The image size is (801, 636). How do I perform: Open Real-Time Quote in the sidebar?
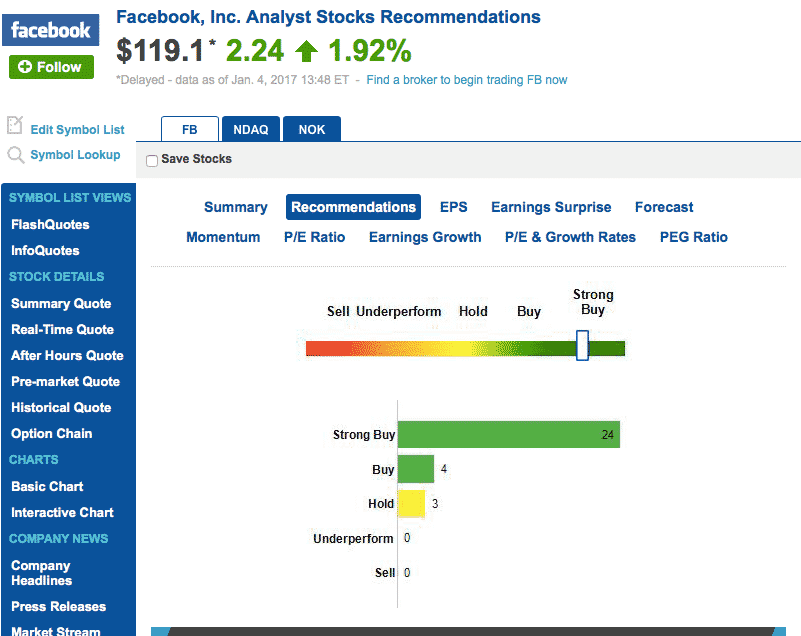coord(62,329)
